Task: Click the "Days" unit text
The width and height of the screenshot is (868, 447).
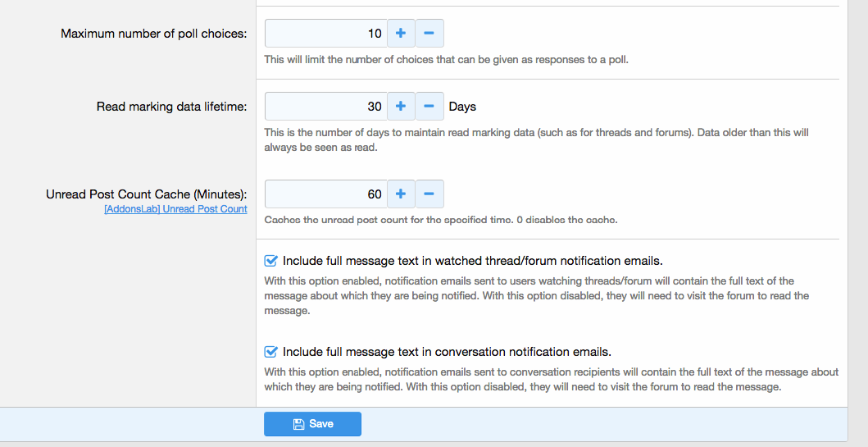Action: pyautogui.click(x=462, y=107)
